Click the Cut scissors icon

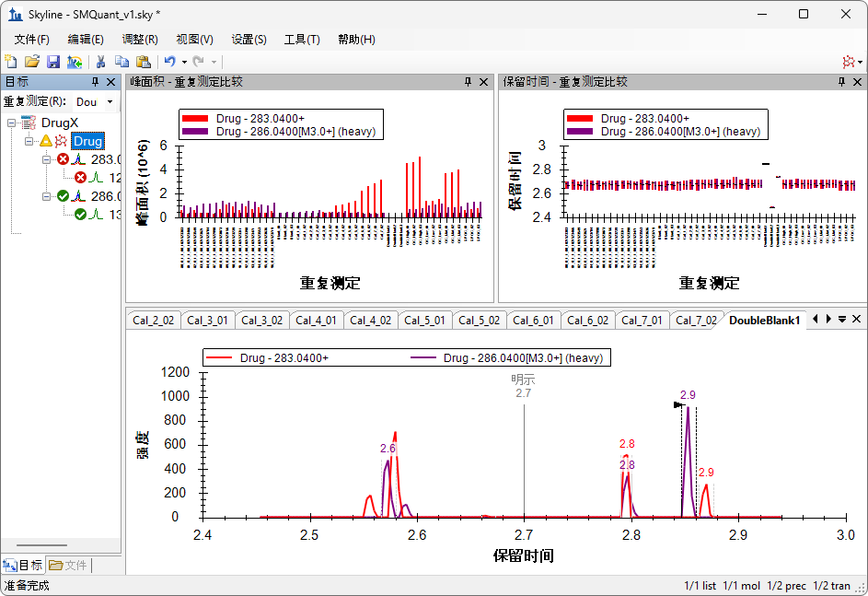click(101, 62)
